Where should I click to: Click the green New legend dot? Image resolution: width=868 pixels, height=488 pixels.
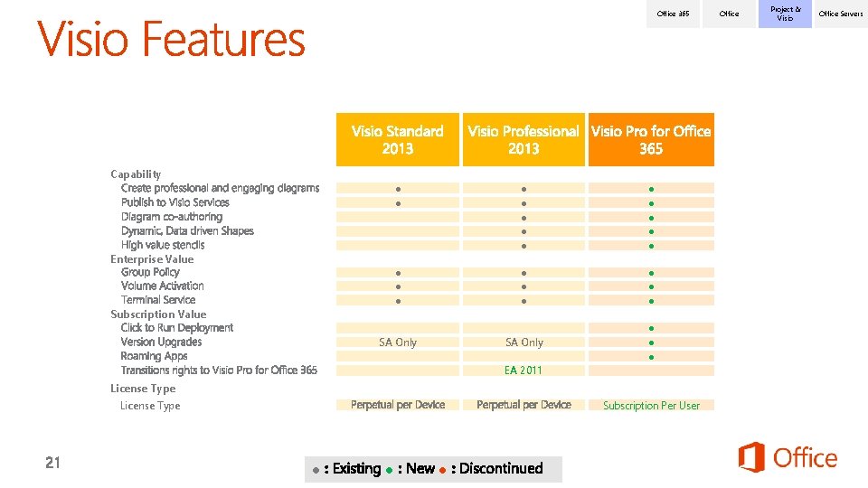click(389, 470)
